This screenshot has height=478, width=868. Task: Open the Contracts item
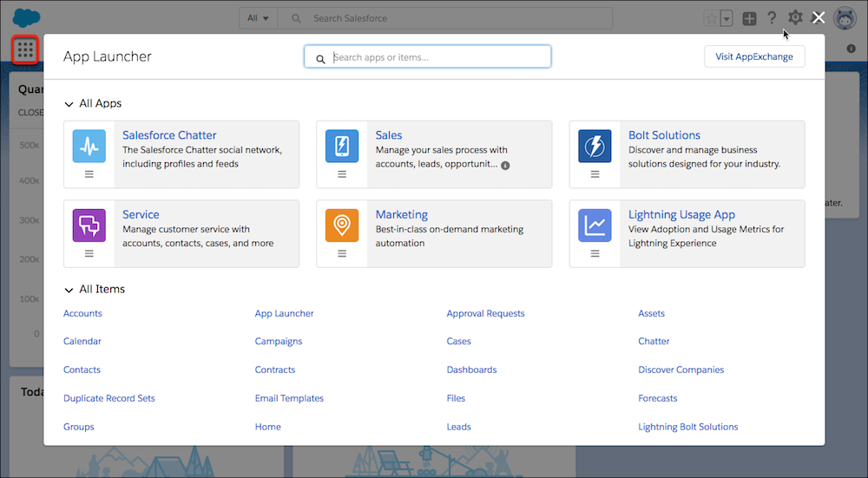274,370
